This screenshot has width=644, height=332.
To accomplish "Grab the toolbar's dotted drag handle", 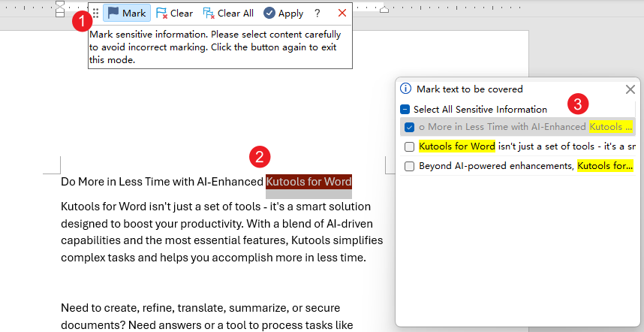I will point(95,14).
